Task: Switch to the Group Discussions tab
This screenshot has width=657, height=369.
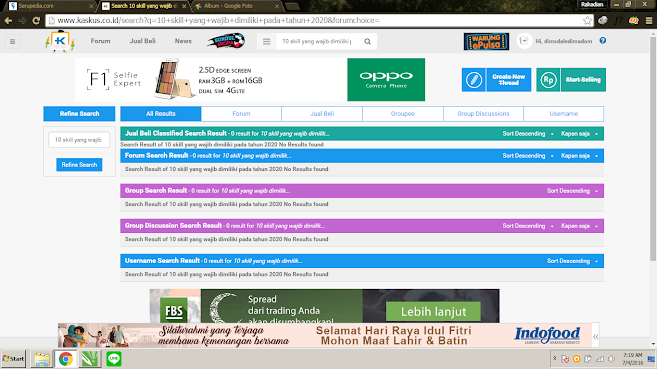Action: [x=483, y=114]
